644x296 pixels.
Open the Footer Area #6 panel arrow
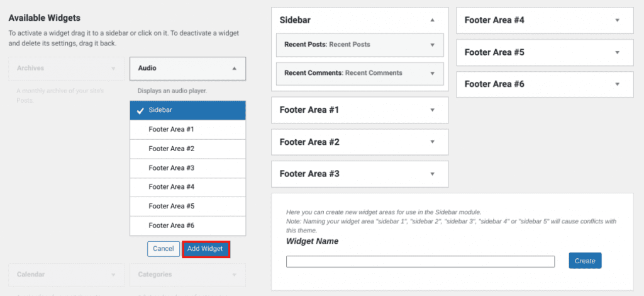[618, 84]
